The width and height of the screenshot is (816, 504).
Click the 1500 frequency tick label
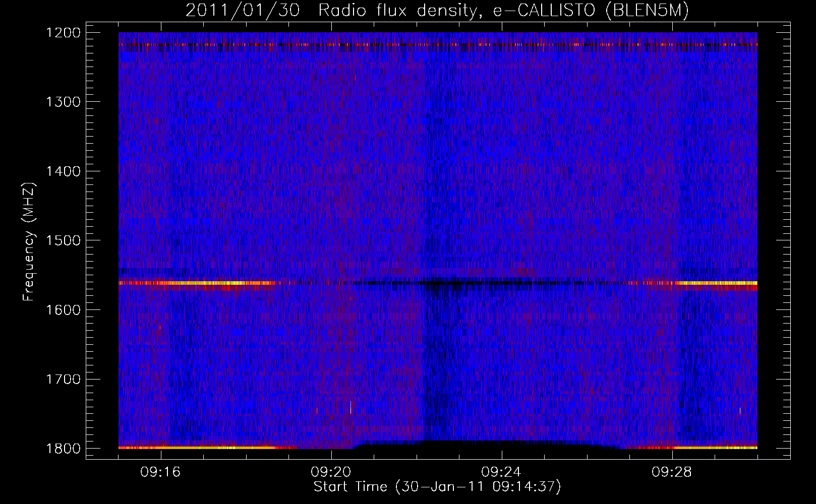point(63,240)
